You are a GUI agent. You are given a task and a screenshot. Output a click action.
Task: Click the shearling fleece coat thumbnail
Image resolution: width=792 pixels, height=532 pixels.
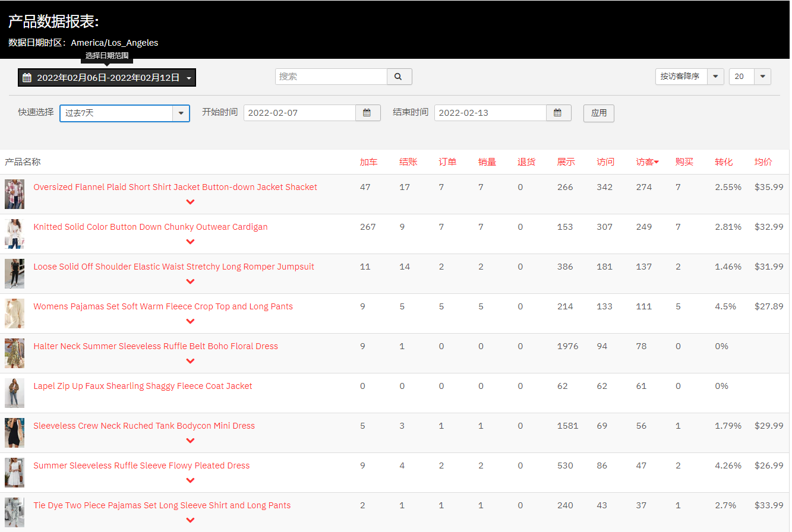point(14,393)
